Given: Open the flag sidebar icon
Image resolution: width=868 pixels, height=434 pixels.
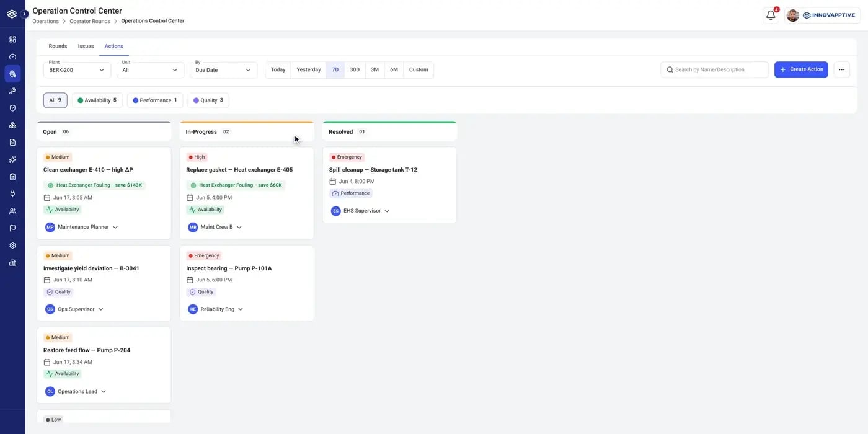Looking at the screenshot, I should [12, 228].
